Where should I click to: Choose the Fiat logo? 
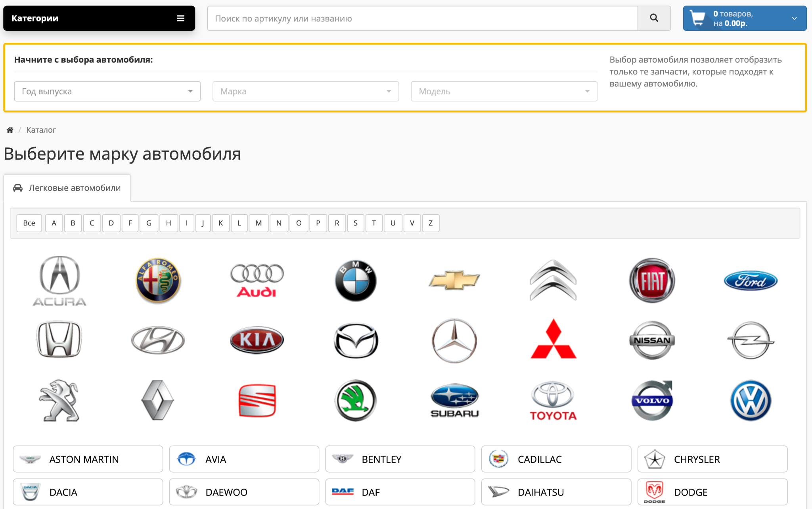click(652, 280)
